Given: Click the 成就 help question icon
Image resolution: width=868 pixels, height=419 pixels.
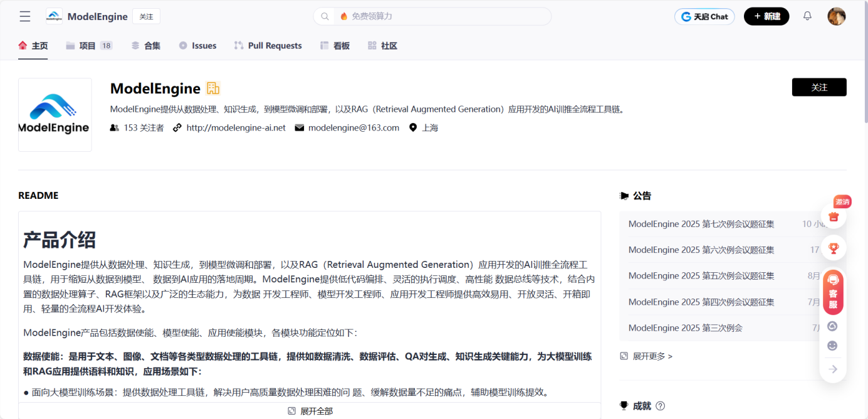Looking at the screenshot, I should coord(660,406).
